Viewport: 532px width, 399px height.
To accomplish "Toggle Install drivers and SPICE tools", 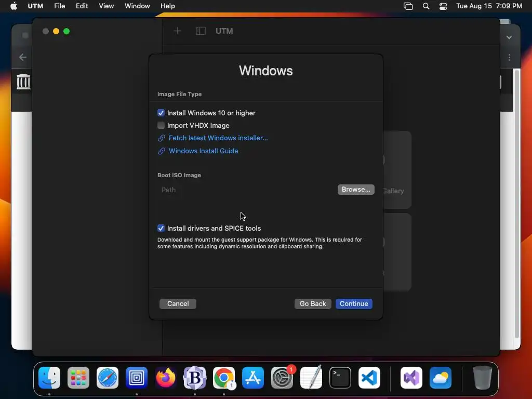I will (161, 228).
